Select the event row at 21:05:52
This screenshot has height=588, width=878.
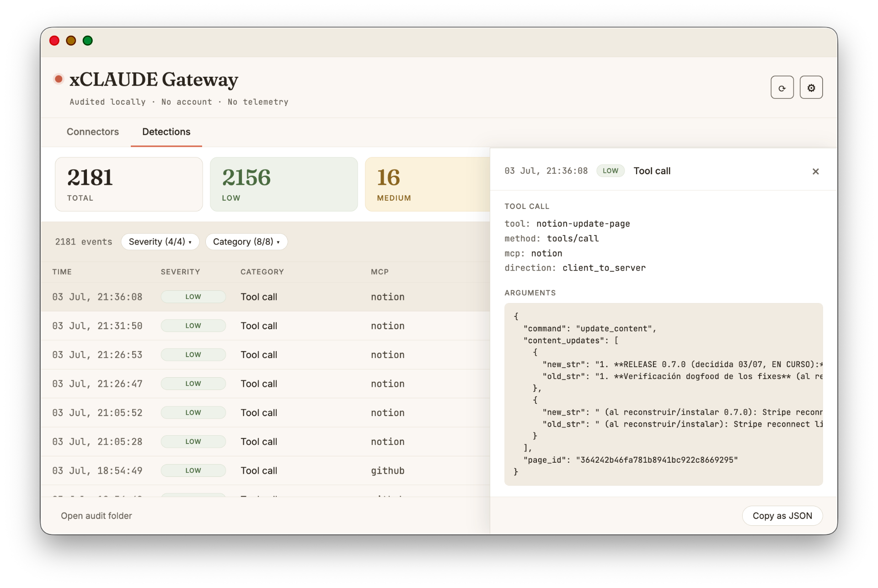tap(265, 413)
